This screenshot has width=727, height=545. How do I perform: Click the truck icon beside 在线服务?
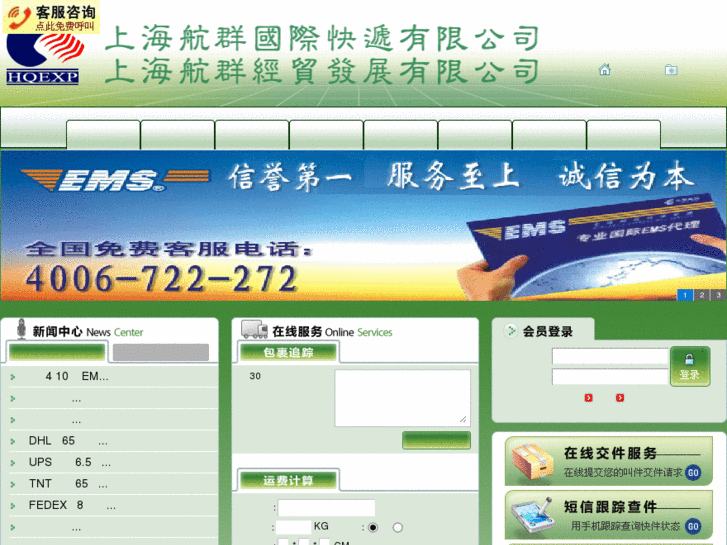[254, 329]
